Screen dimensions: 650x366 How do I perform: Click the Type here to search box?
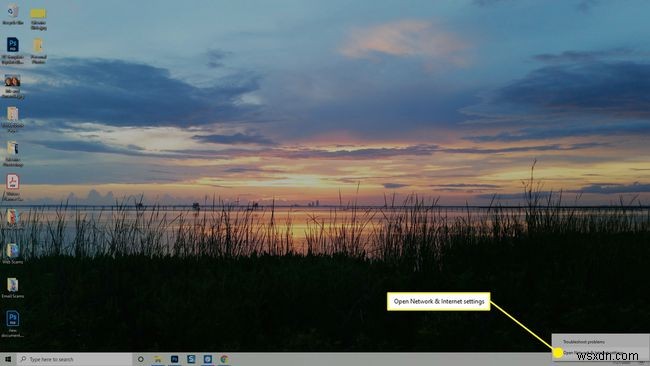click(x=75, y=359)
